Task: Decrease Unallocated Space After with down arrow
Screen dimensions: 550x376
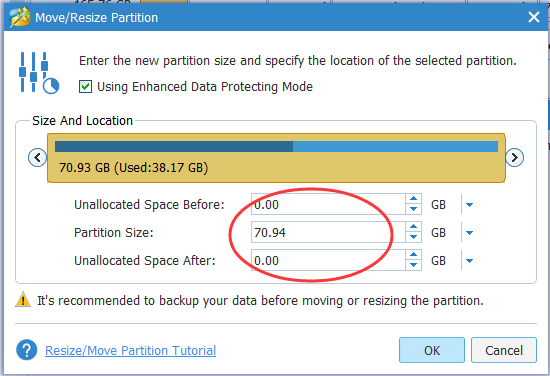Action: tap(413, 265)
